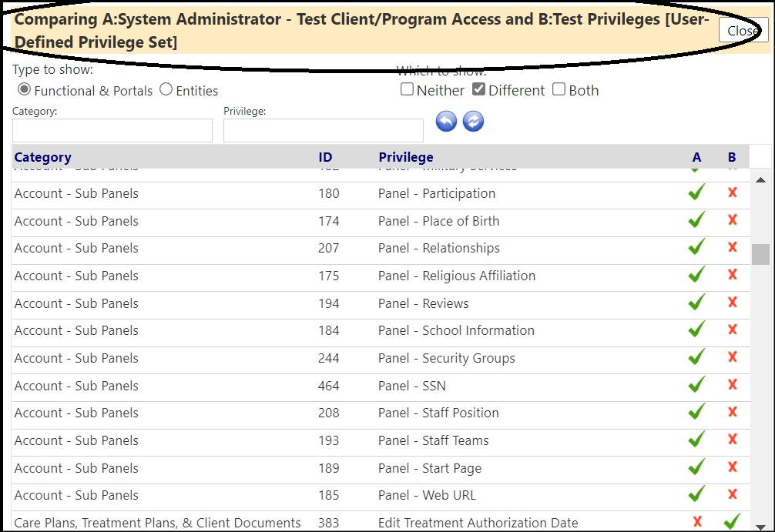Uncheck the Different checkbox

pyautogui.click(x=478, y=89)
